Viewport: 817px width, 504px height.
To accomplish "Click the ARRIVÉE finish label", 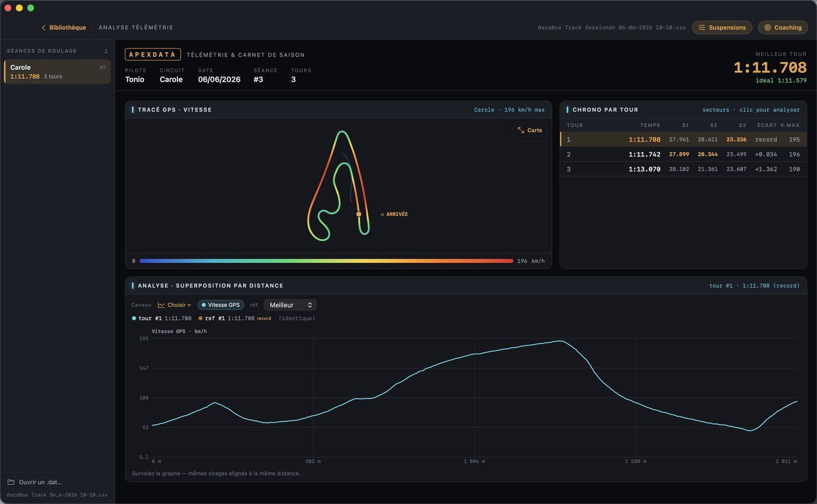I will coord(394,214).
